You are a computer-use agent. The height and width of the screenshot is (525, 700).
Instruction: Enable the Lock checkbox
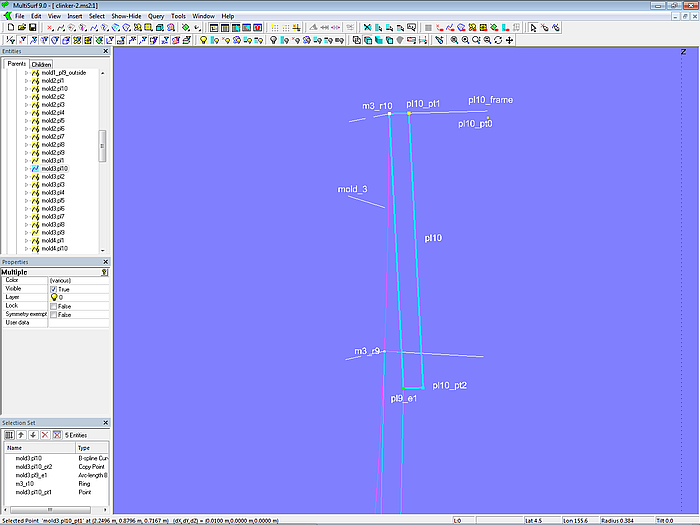(x=54, y=306)
